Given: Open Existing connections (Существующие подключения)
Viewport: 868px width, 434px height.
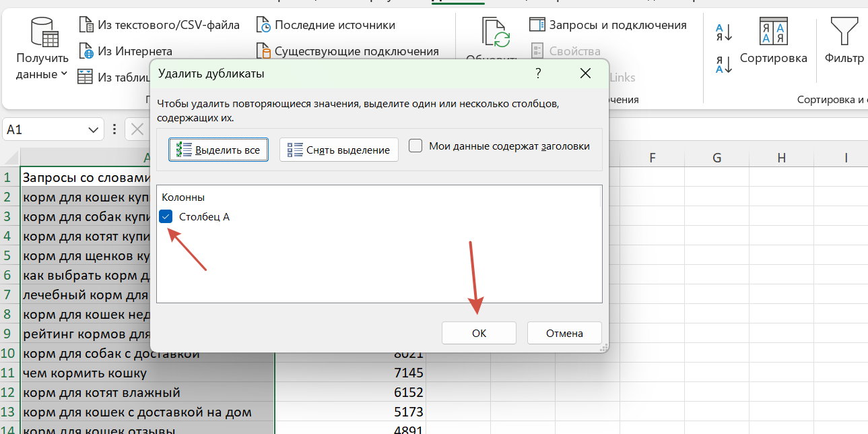Looking at the screenshot, I should pyautogui.click(x=347, y=51).
